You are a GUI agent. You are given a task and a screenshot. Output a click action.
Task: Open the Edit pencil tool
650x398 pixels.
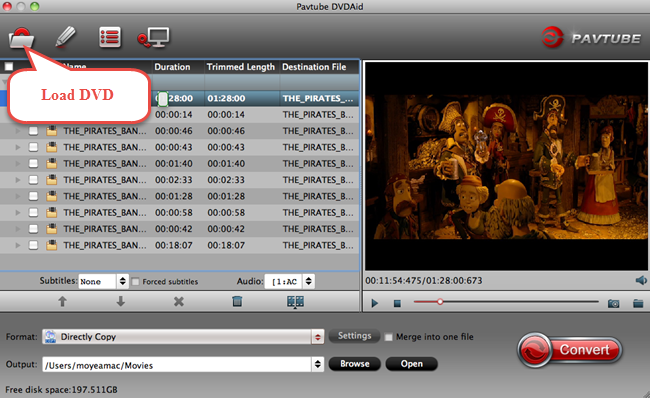65,37
